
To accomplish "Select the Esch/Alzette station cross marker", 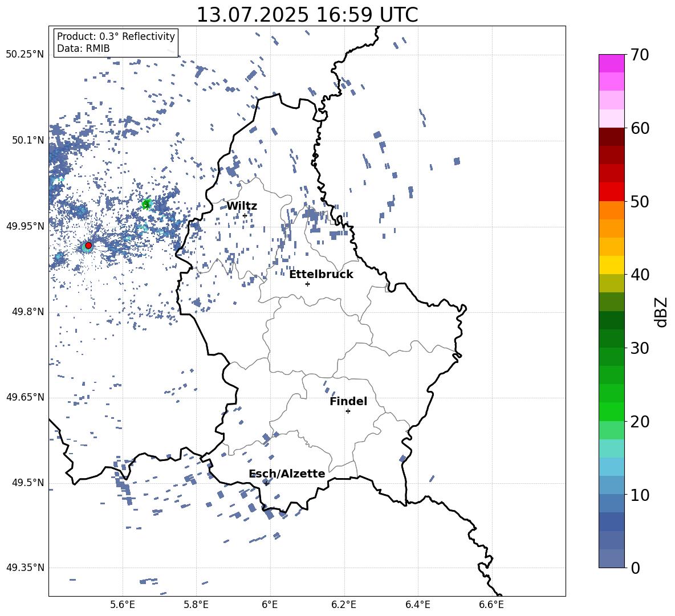I will click(x=266, y=483).
